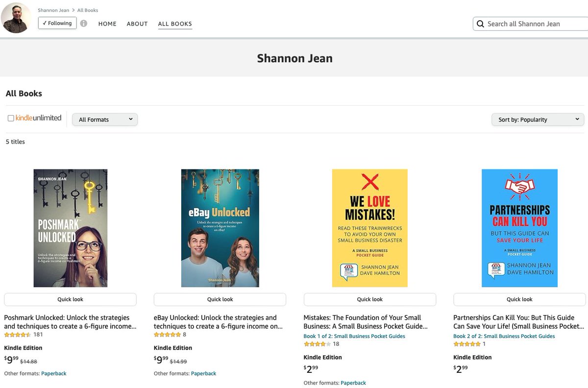Open the Partnerships Can Kill You cover
This screenshot has width=588, height=388.
pyautogui.click(x=519, y=228)
